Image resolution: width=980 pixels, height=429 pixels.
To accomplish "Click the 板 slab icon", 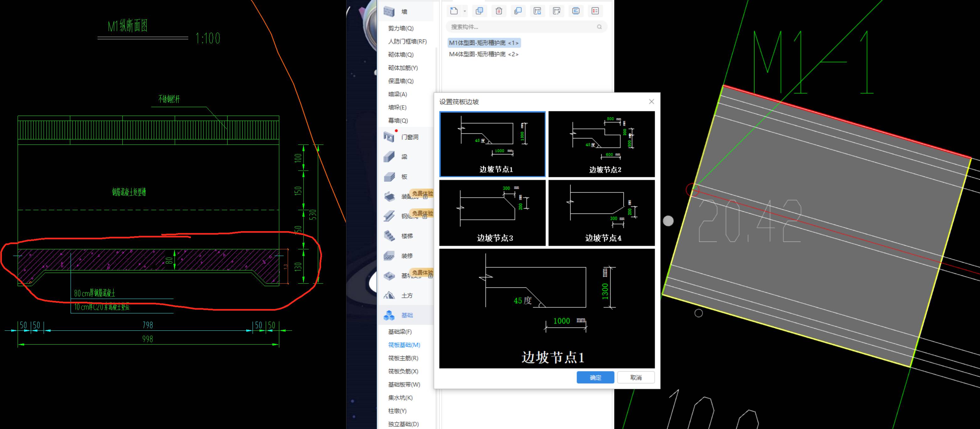I will [x=389, y=176].
